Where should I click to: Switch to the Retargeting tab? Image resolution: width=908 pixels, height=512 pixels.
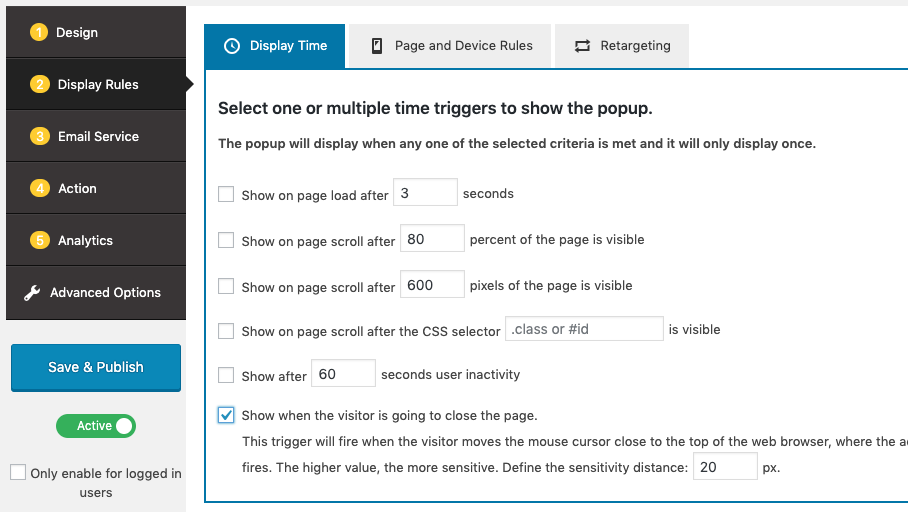[622, 46]
